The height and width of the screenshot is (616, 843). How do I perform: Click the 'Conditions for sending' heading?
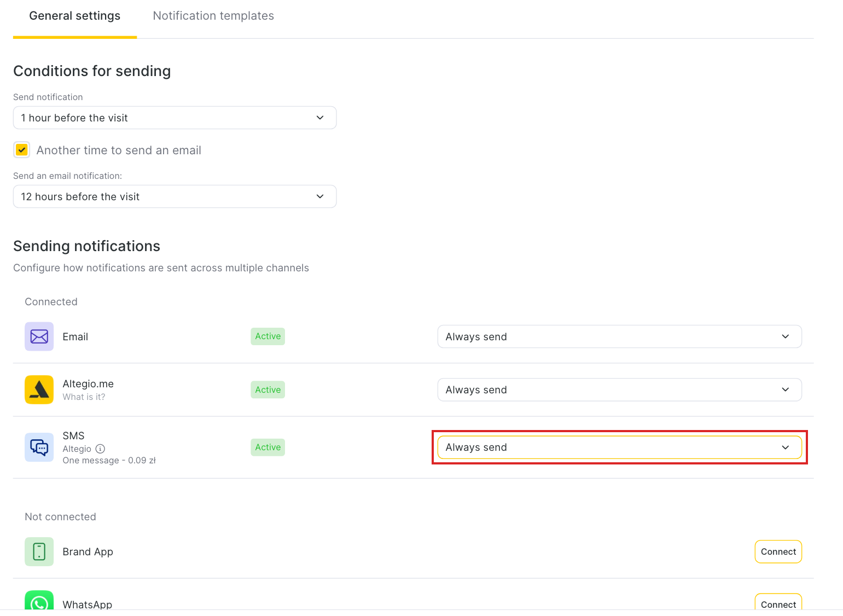point(92,71)
